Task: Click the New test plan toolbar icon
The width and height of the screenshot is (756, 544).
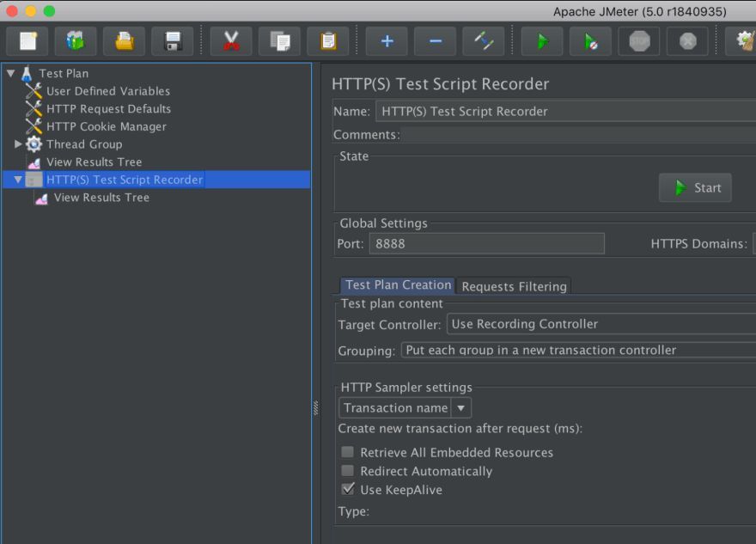Action: click(x=27, y=41)
